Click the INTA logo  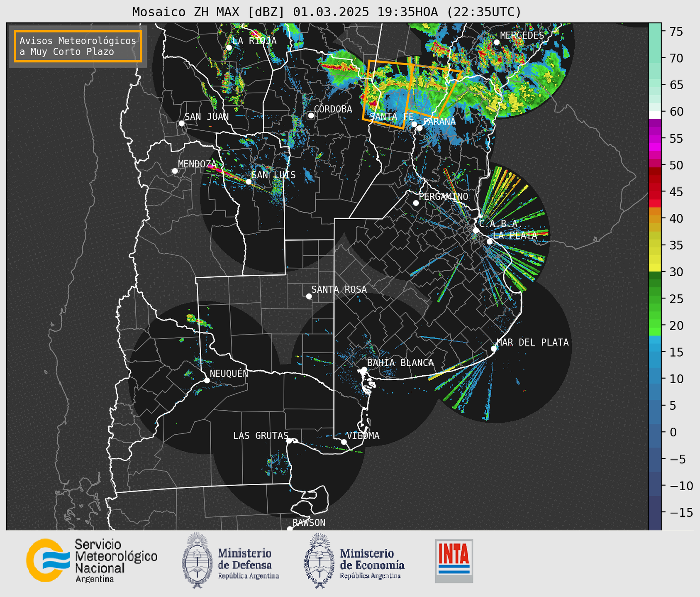454,561
